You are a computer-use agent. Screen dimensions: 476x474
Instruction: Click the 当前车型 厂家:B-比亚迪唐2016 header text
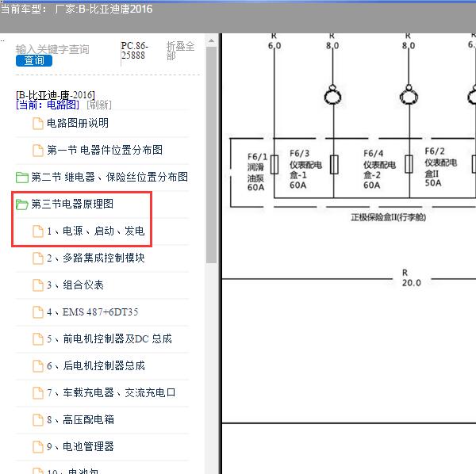(76, 9)
